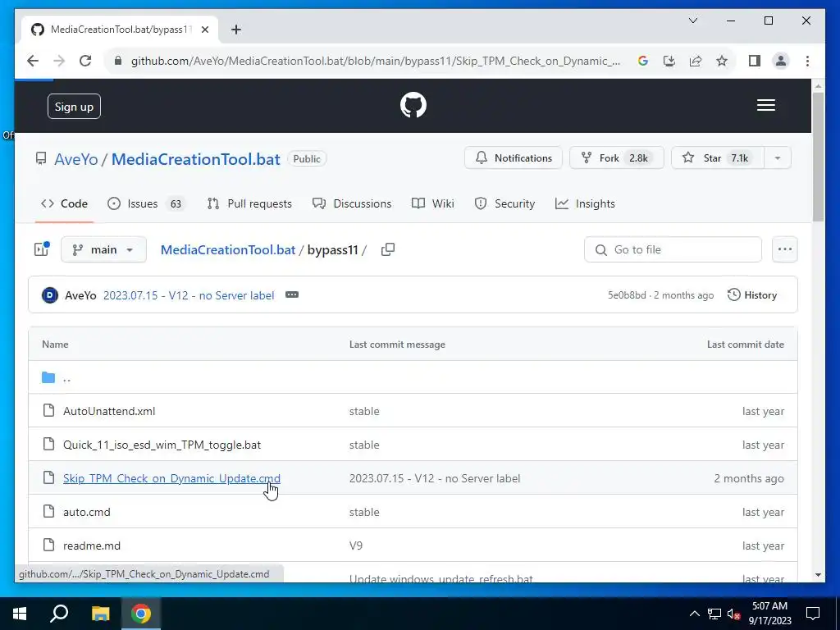840x630 pixels.
Task: Open the Security tab
Action: [x=504, y=203]
